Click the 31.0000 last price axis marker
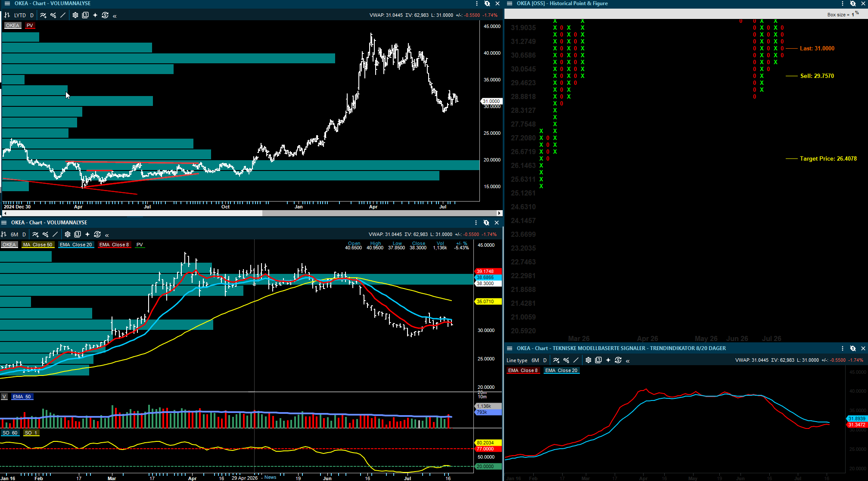868x481 pixels. pos(491,101)
